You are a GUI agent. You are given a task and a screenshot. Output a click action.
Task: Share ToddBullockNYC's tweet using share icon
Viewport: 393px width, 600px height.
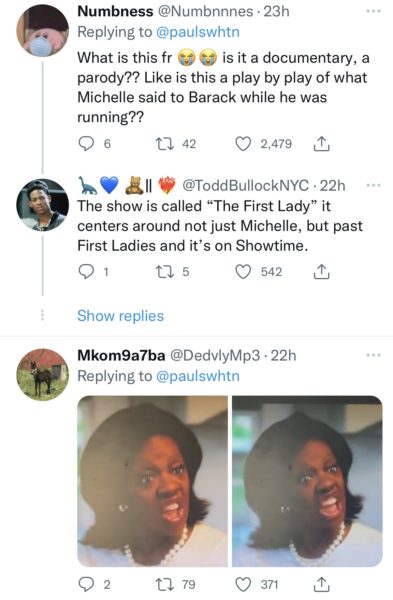pos(321,271)
